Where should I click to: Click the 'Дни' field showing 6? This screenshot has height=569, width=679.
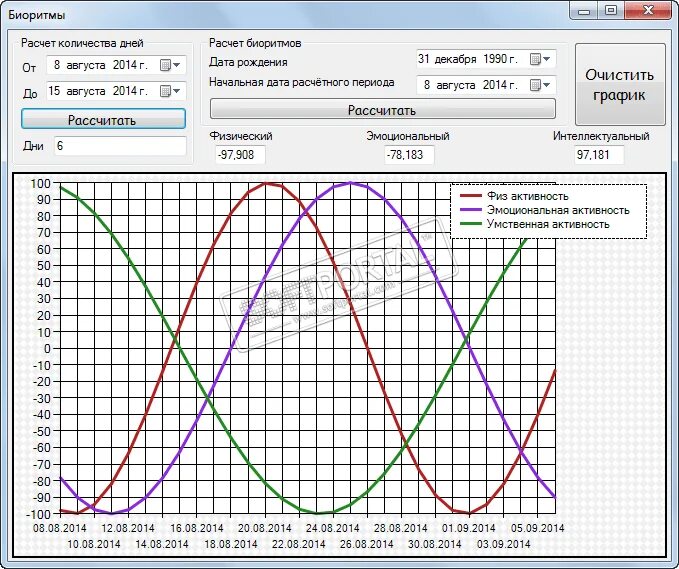click(120, 146)
